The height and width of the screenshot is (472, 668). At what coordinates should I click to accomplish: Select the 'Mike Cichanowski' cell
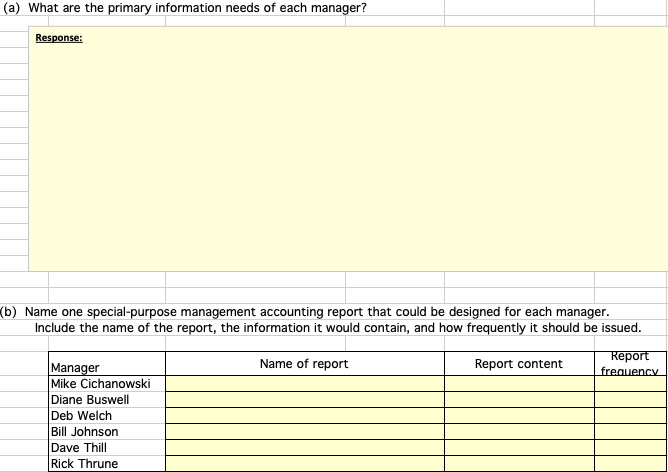(x=107, y=384)
